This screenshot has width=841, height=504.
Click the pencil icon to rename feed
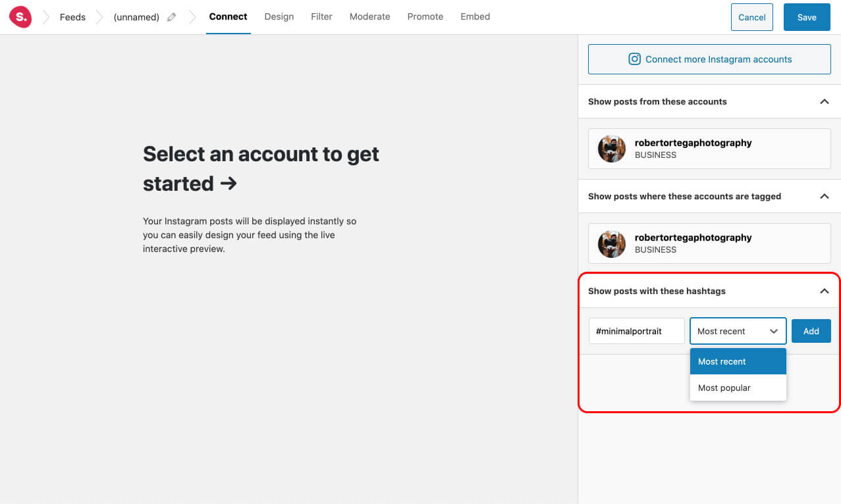click(x=172, y=17)
